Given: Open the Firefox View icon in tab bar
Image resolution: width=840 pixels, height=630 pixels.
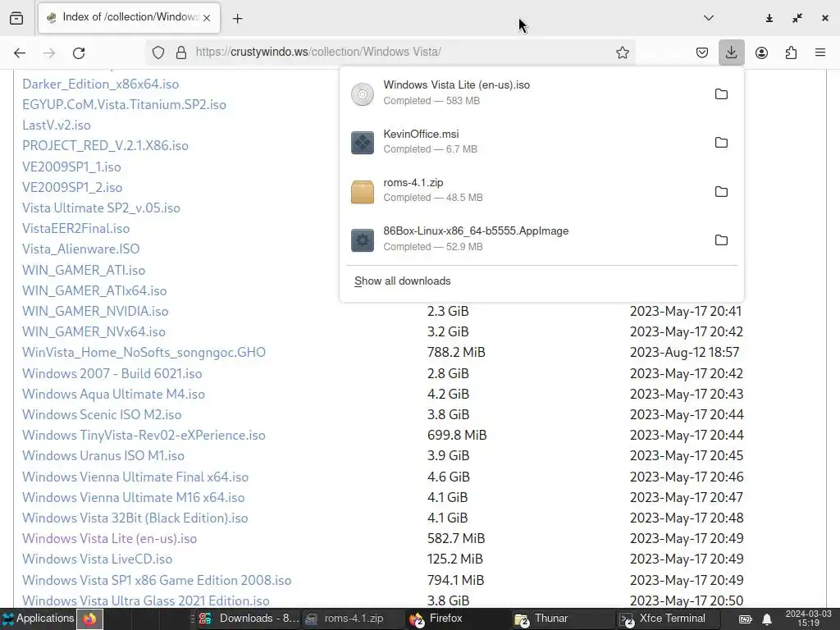Looking at the screenshot, I should tap(16, 18).
